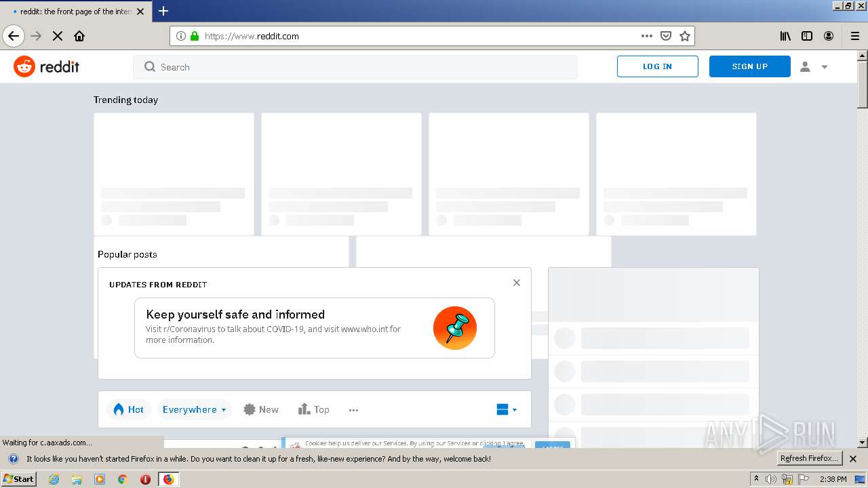Sort posts by New

(x=261, y=409)
